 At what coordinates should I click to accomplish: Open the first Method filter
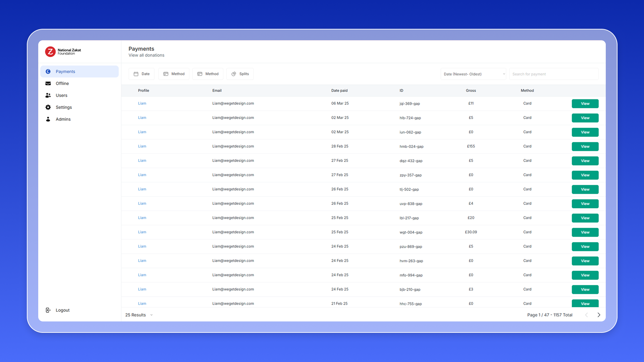tap(174, 74)
